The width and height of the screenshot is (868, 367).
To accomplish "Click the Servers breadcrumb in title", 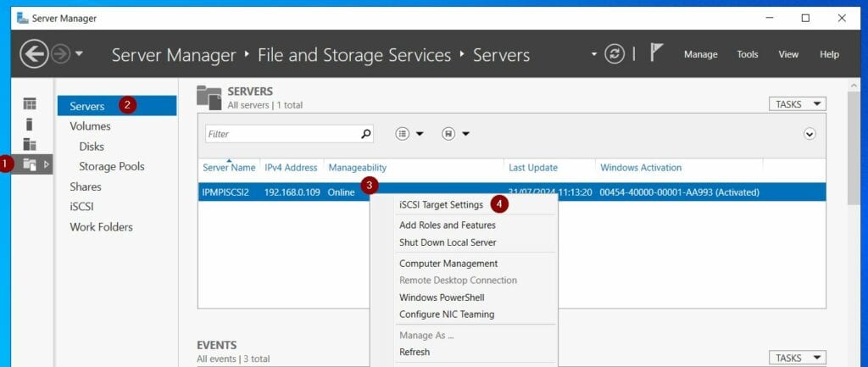I will coord(502,55).
